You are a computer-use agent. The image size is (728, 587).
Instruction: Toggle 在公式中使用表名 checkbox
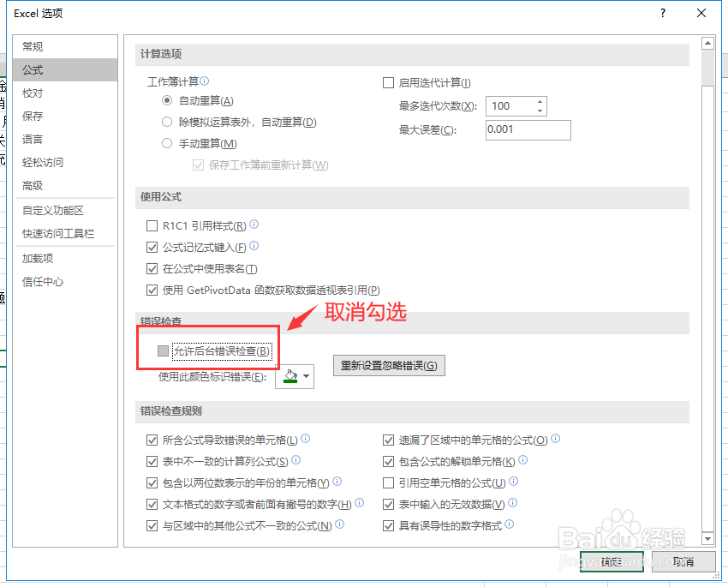click(152, 268)
